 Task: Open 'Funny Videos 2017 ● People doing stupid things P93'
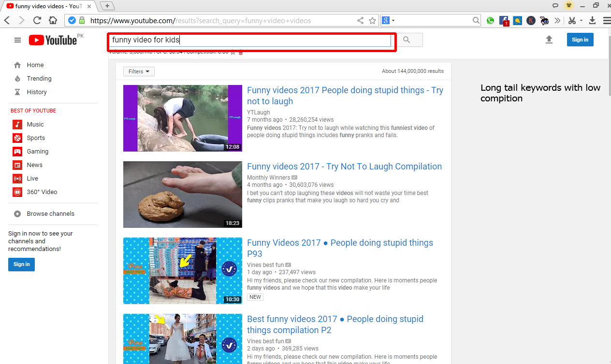(340, 248)
